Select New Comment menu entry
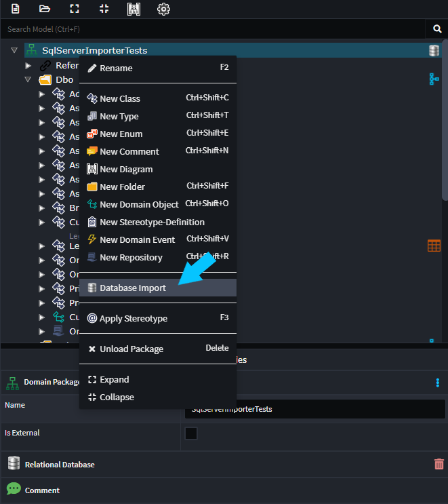The width and height of the screenshot is (448, 504). tap(158, 151)
